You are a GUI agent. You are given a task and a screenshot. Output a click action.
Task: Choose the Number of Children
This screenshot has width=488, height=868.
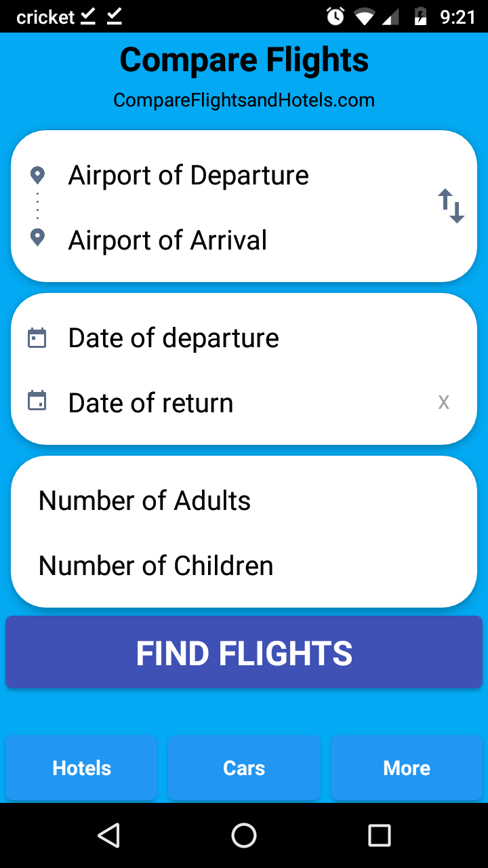[x=156, y=566]
